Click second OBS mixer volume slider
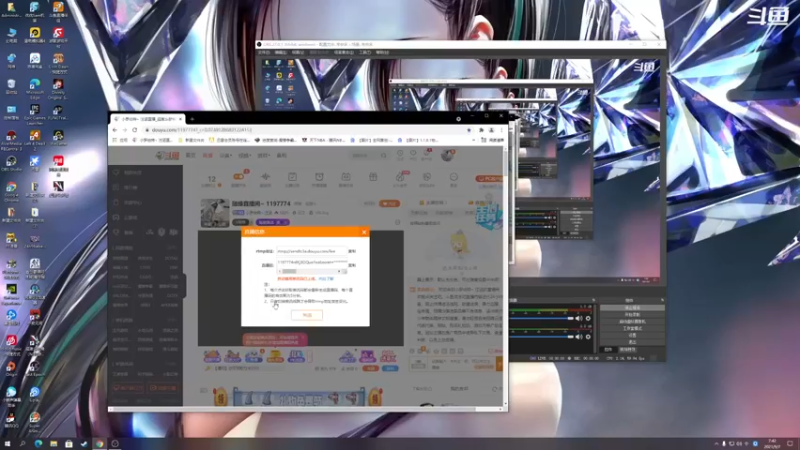Viewport: 800px width, 450px height. (542, 337)
